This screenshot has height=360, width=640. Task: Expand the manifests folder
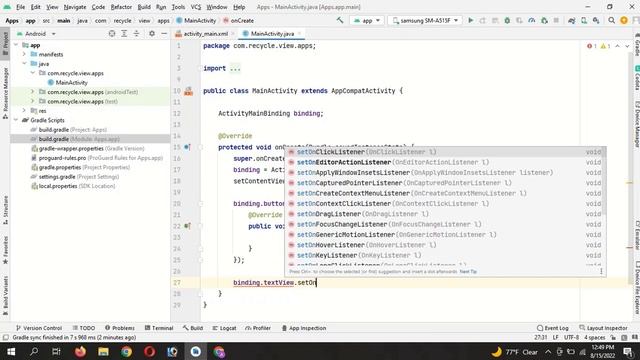tap(24, 54)
